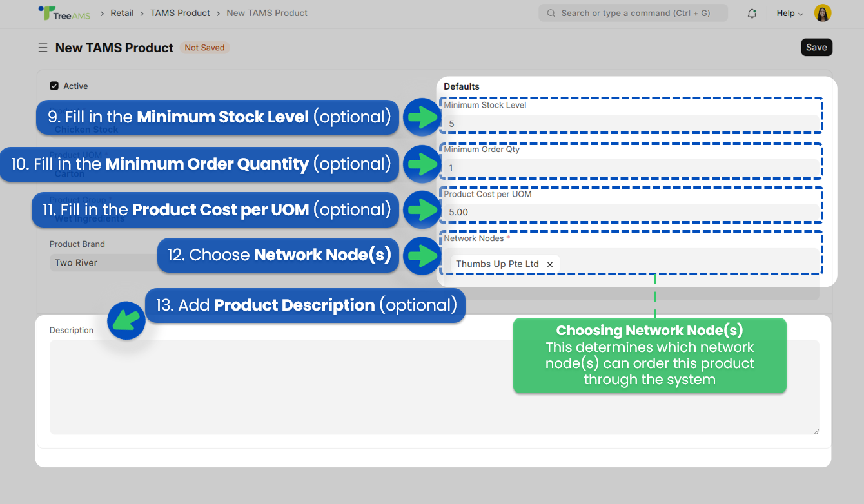Toggle the Active checkbox
Viewport: 864px width, 504px height.
(x=54, y=86)
